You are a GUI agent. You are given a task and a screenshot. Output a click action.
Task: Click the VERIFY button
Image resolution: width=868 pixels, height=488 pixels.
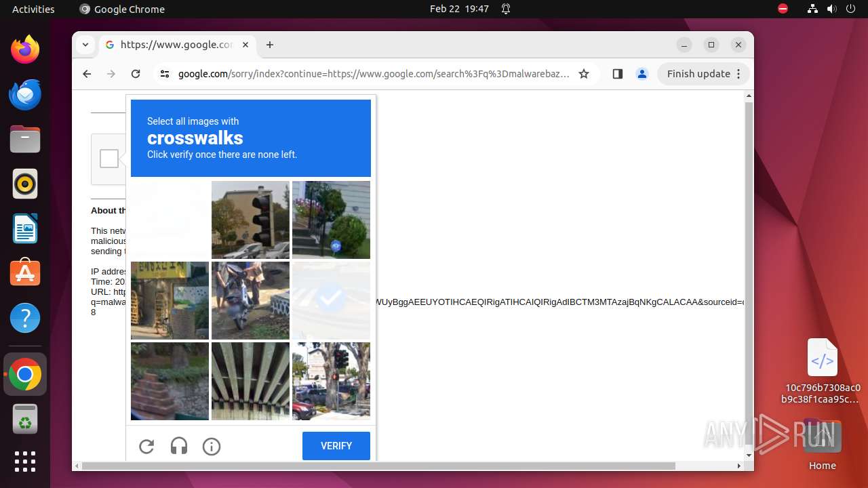[x=336, y=446]
